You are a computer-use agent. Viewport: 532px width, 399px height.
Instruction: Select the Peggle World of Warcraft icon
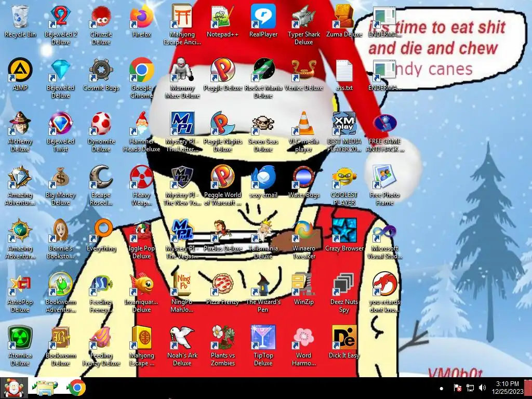[x=222, y=177]
